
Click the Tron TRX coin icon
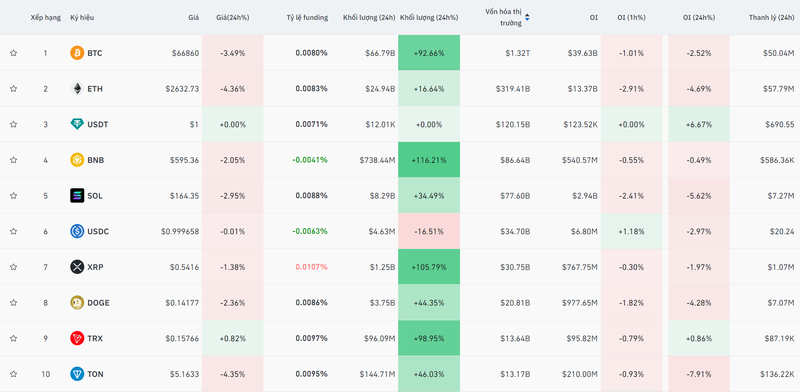tap(77, 338)
